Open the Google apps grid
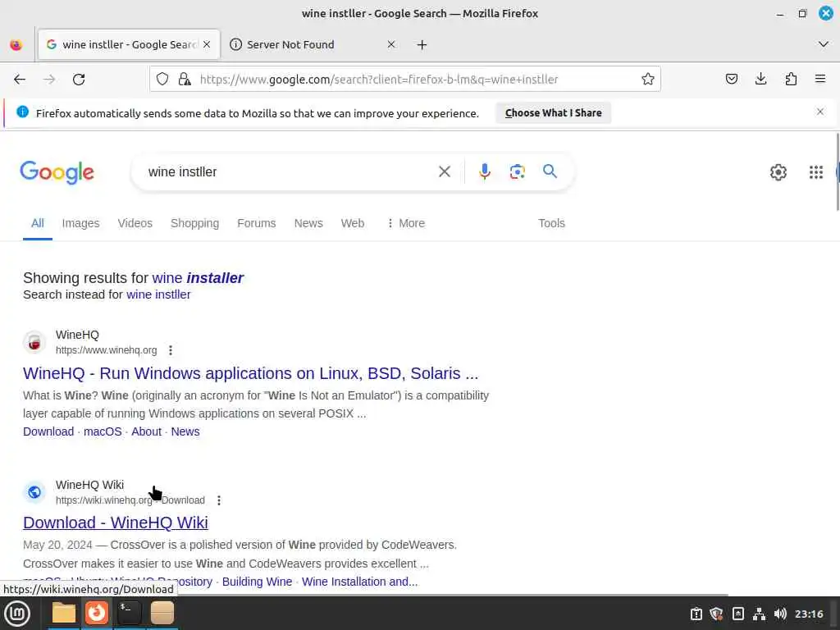 [816, 172]
